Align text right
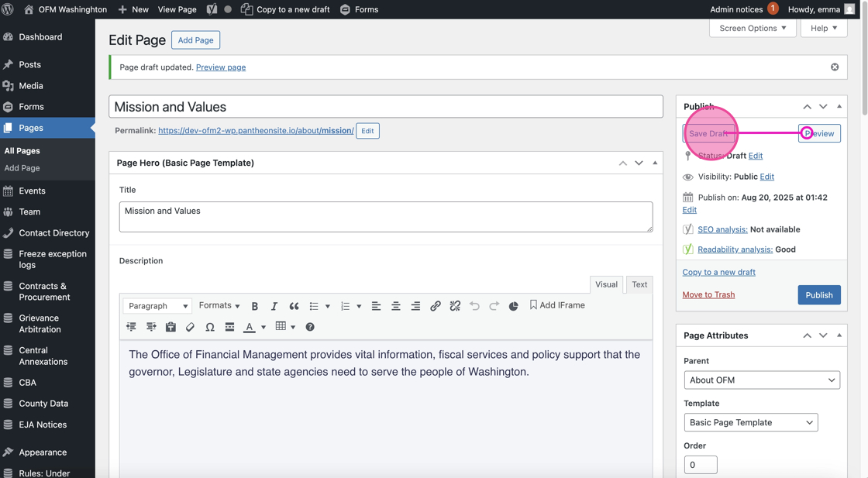The image size is (868, 478). [x=415, y=306]
